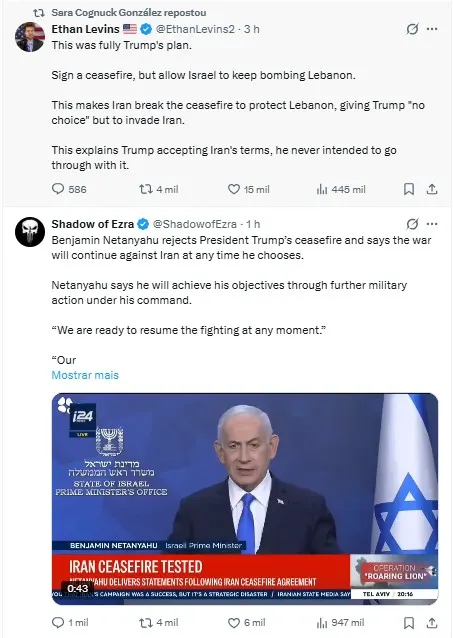
Task: Open more options for Shadow of Ezra post
Action: (432, 224)
